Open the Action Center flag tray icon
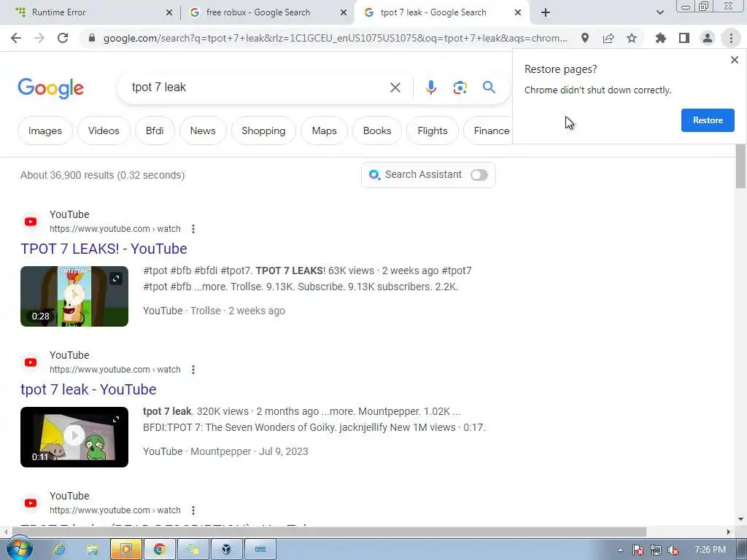The width and height of the screenshot is (747, 560). 638,550
